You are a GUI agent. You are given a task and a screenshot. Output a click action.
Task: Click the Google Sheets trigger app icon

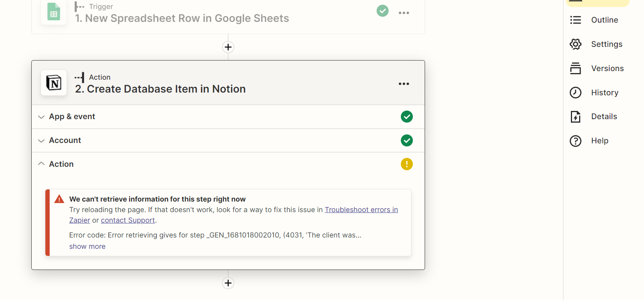[54, 12]
